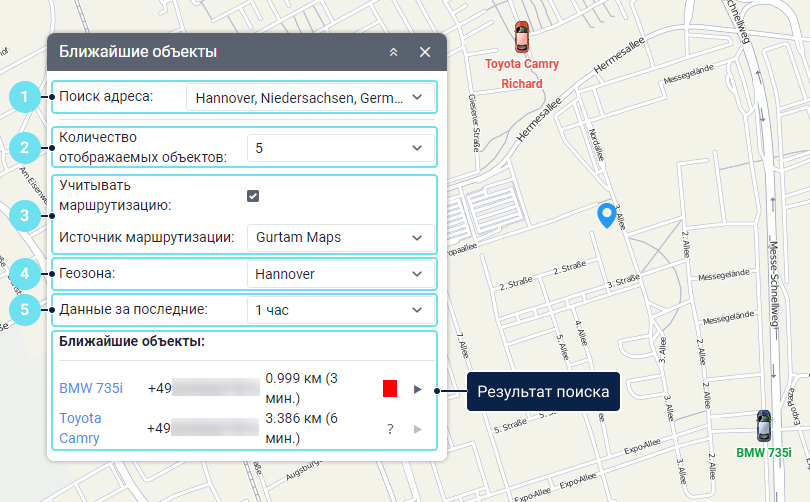810x502 pixels.
Task: Click the blue location pin marker
Action: click(x=605, y=214)
